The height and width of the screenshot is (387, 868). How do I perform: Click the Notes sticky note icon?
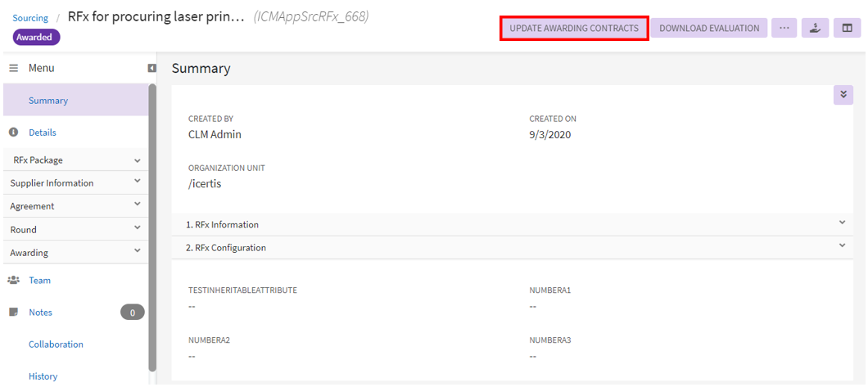pyautogui.click(x=13, y=313)
